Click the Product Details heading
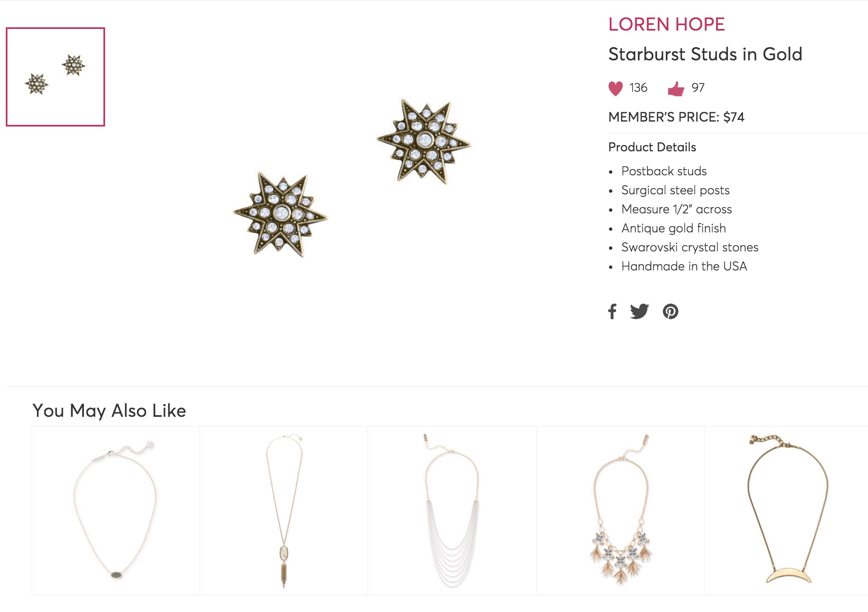Viewport: 868px width, 612px height. (x=652, y=147)
